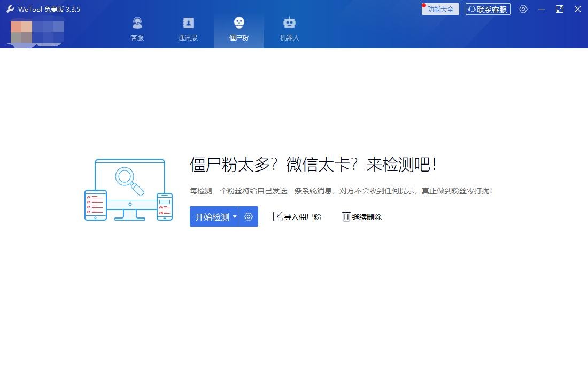Switch to the 通讯录 contacts tab
Screen dimensions: 588x374
coord(188,29)
